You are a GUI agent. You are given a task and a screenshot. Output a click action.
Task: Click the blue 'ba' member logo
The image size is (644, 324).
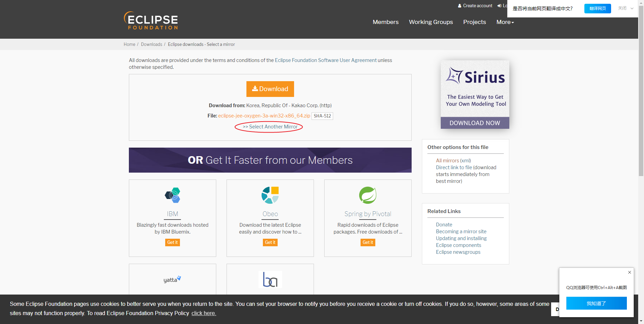(270, 279)
